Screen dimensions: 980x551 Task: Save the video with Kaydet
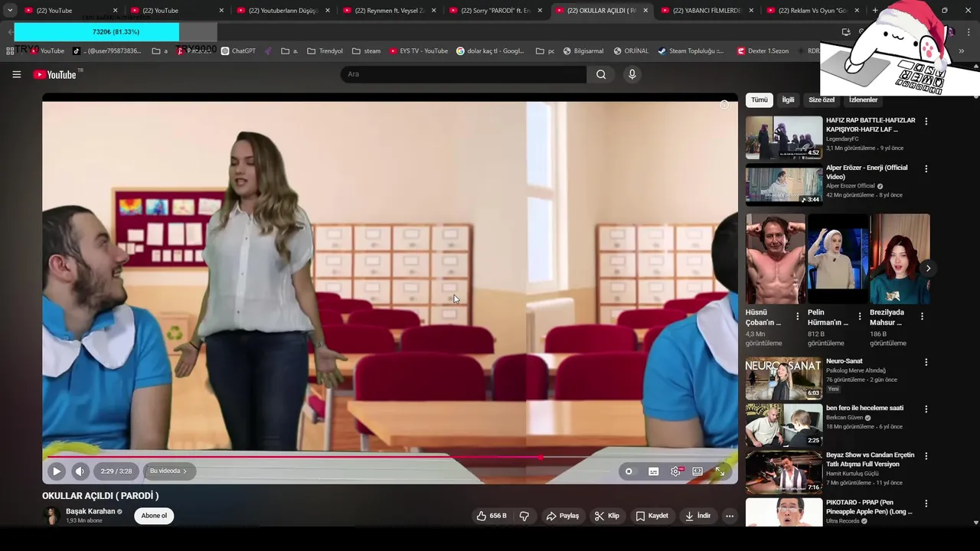(x=652, y=516)
